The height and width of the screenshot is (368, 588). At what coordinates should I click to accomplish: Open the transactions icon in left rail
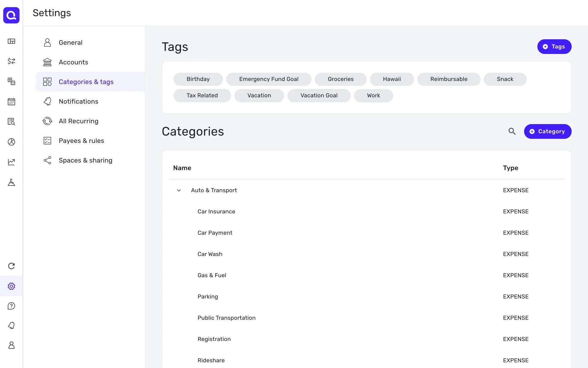pos(11,61)
